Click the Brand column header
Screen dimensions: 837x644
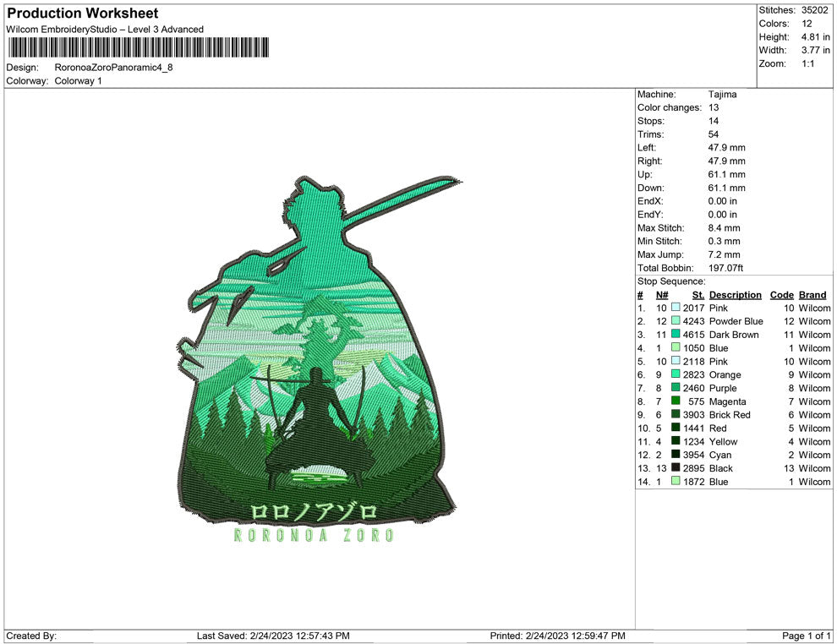point(812,294)
